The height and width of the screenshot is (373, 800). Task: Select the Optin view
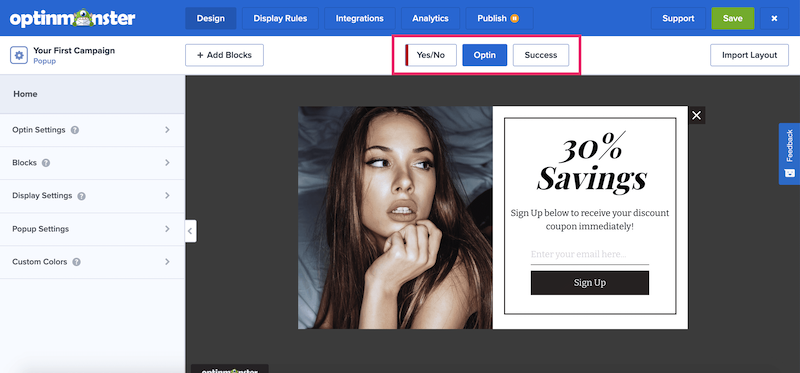(x=485, y=55)
